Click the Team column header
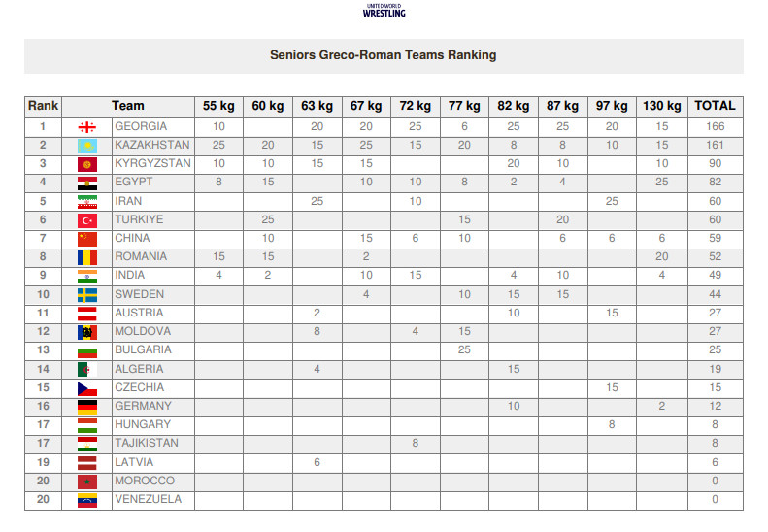 pyautogui.click(x=127, y=106)
